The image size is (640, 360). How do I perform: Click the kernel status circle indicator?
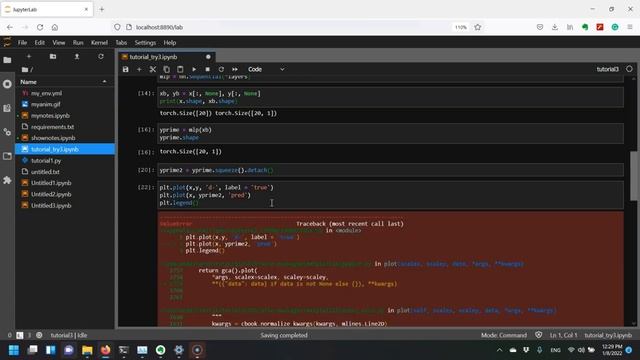(629, 69)
